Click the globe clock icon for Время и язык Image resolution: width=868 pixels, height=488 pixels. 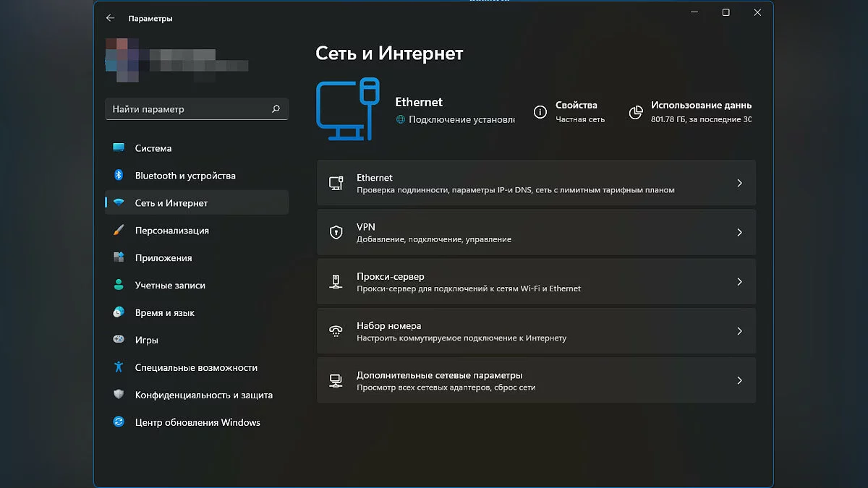coord(119,313)
